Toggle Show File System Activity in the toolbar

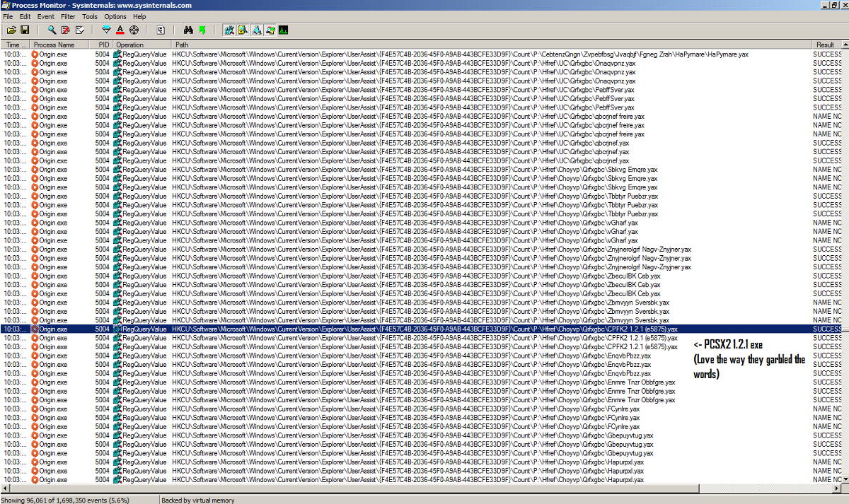(x=243, y=30)
